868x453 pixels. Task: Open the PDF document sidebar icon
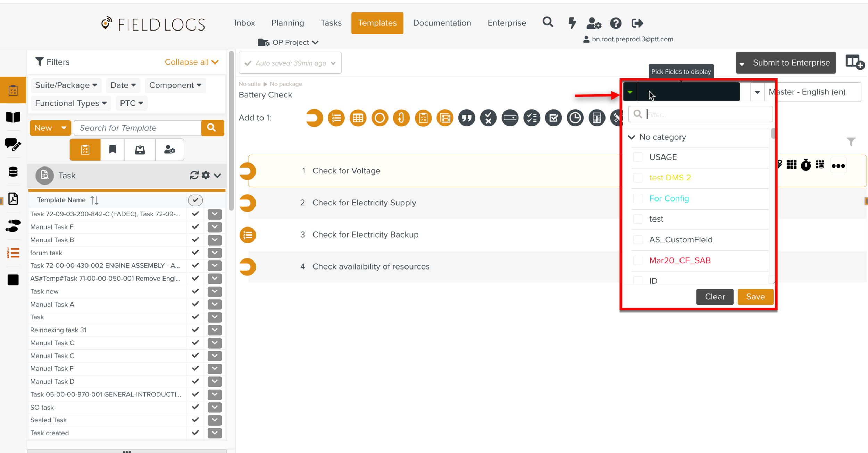(13, 199)
